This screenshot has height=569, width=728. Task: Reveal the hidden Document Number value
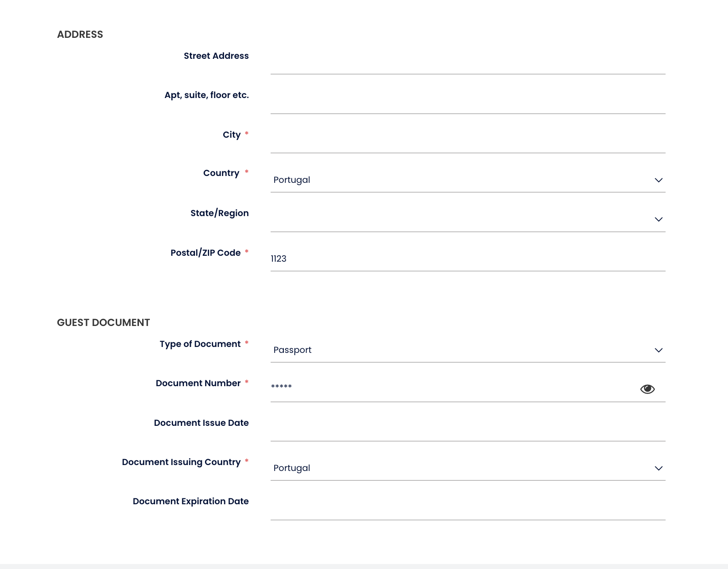click(x=647, y=389)
